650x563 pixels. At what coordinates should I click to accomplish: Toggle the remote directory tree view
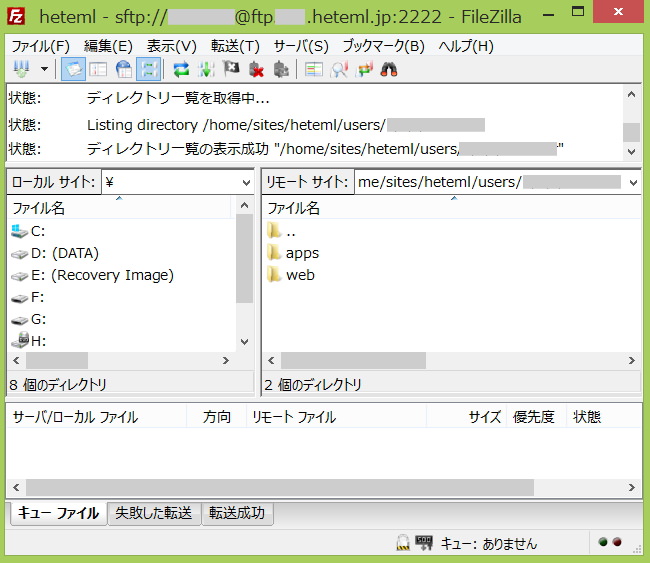(x=124, y=69)
